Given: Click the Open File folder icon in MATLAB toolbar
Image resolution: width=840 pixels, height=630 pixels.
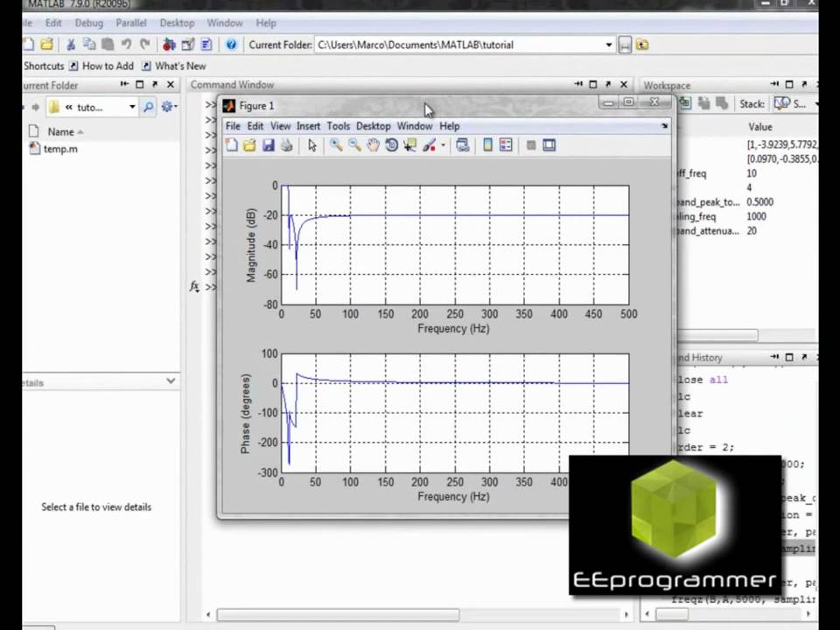Looking at the screenshot, I should [47, 45].
